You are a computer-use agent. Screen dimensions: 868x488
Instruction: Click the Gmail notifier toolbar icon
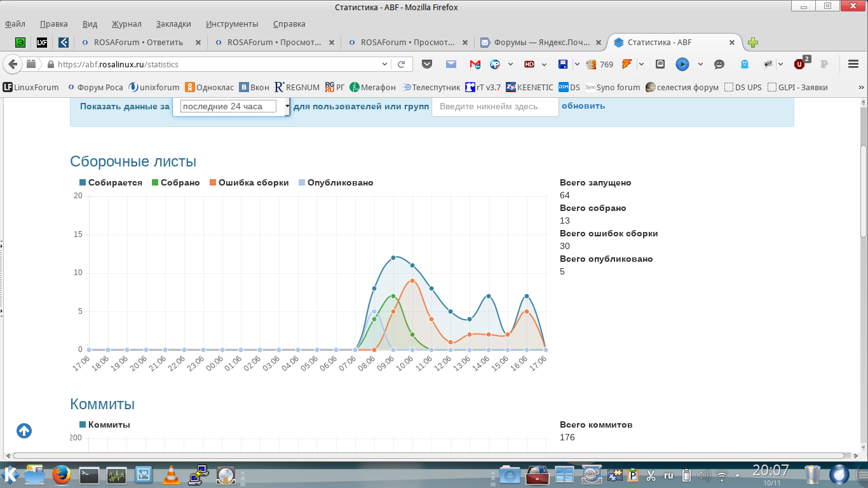(475, 64)
